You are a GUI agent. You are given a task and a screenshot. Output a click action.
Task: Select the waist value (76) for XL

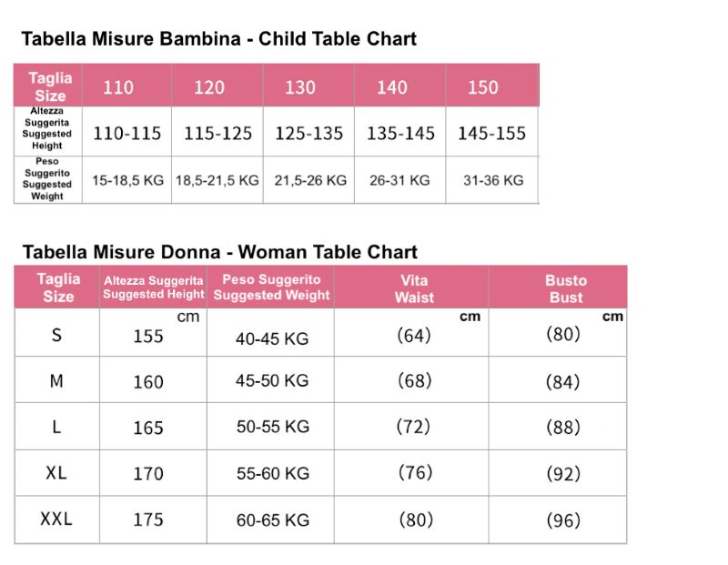tap(415, 472)
